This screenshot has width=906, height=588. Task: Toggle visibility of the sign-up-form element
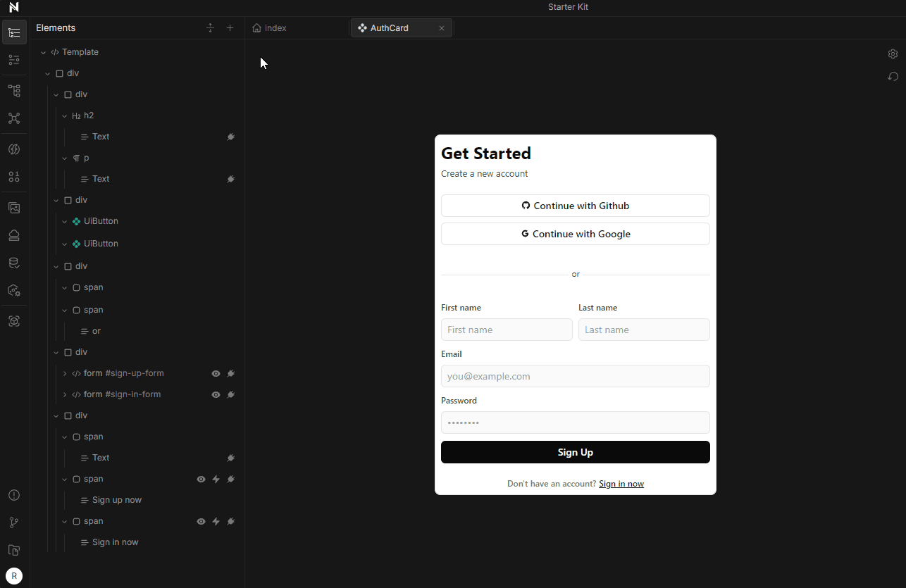point(216,373)
